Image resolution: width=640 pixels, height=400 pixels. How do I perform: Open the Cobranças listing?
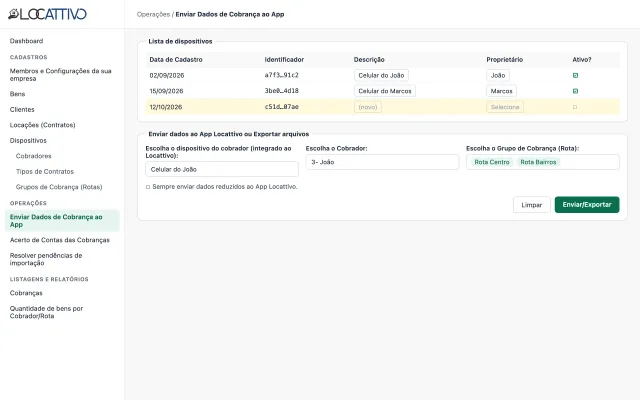[x=26, y=293]
